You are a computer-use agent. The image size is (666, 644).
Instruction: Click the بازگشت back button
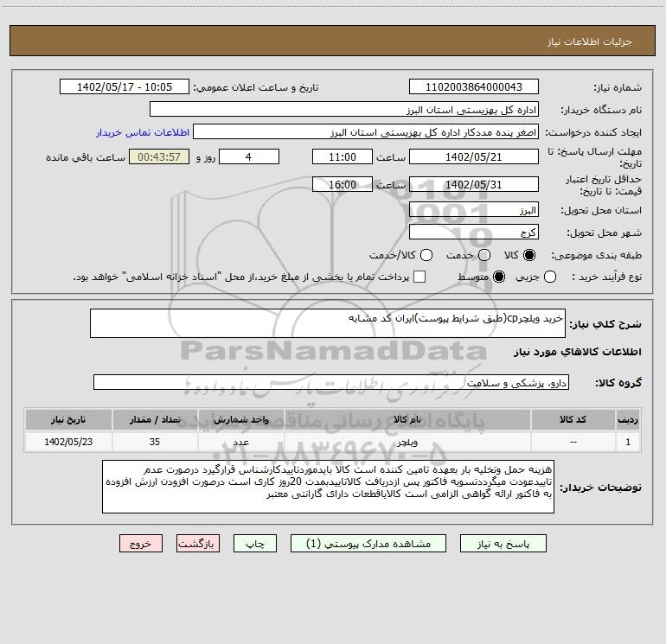(198, 544)
